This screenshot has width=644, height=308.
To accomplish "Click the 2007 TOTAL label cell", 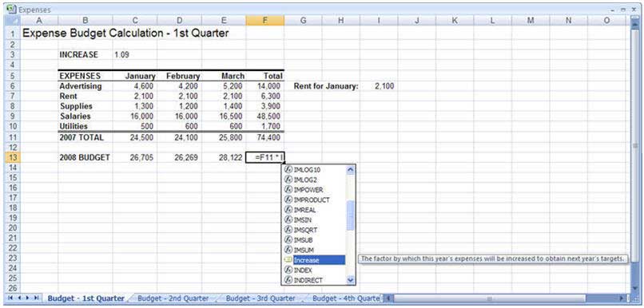I will (x=85, y=138).
